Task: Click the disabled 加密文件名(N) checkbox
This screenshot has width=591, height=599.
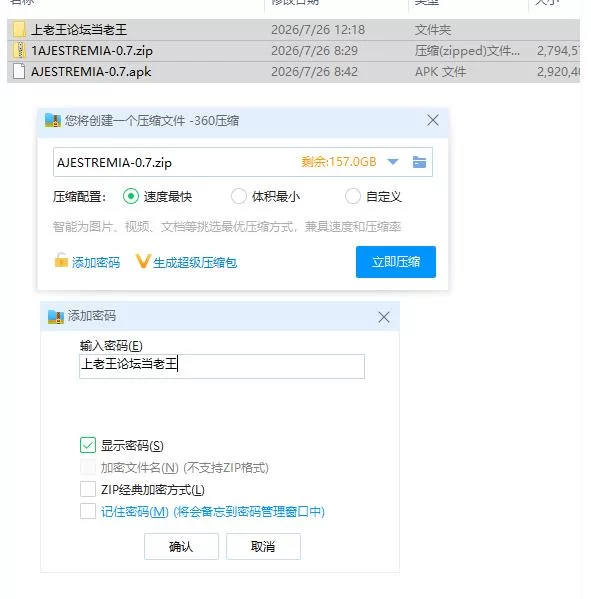Action: click(88, 467)
